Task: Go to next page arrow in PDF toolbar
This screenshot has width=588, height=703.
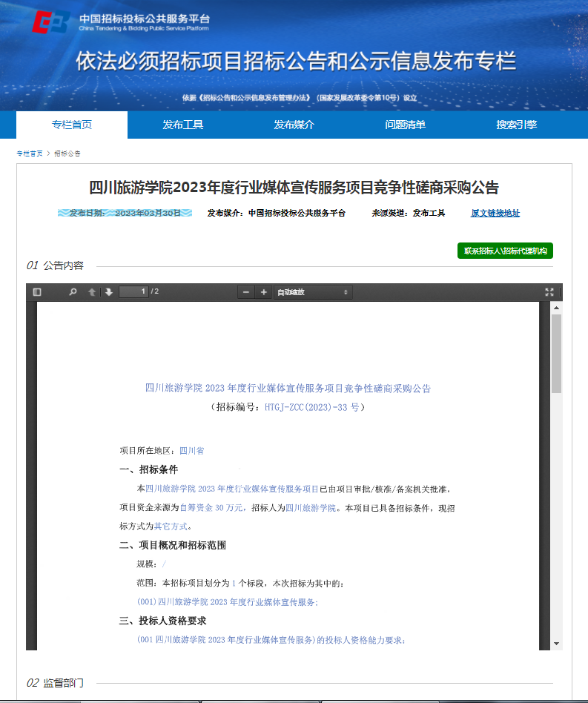Action: pos(109,292)
